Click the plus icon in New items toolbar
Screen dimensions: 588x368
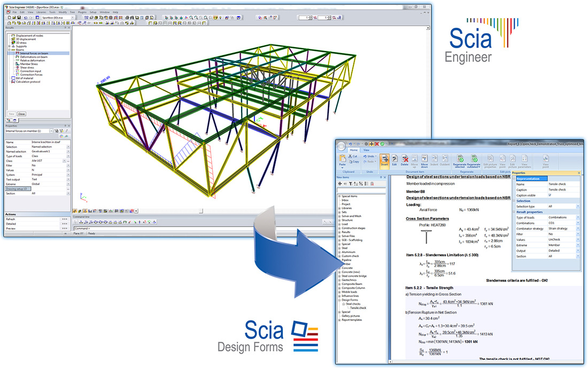coord(340,184)
